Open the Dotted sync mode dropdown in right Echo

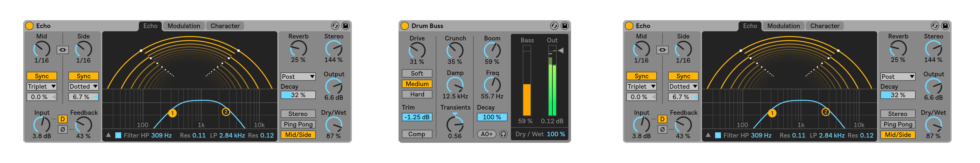click(x=683, y=87)
